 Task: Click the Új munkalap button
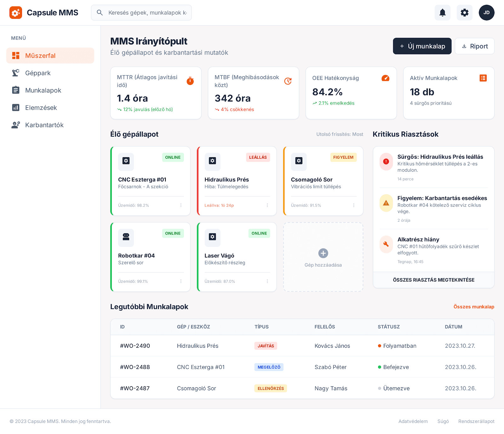tap(422, 46)
